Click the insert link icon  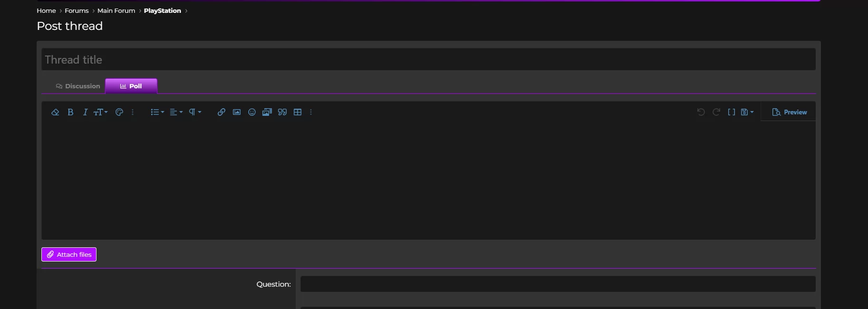[222, 112]
